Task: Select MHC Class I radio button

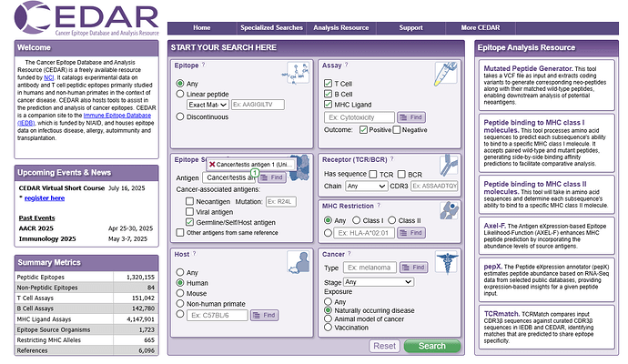Action: click(x=356, y=220)
